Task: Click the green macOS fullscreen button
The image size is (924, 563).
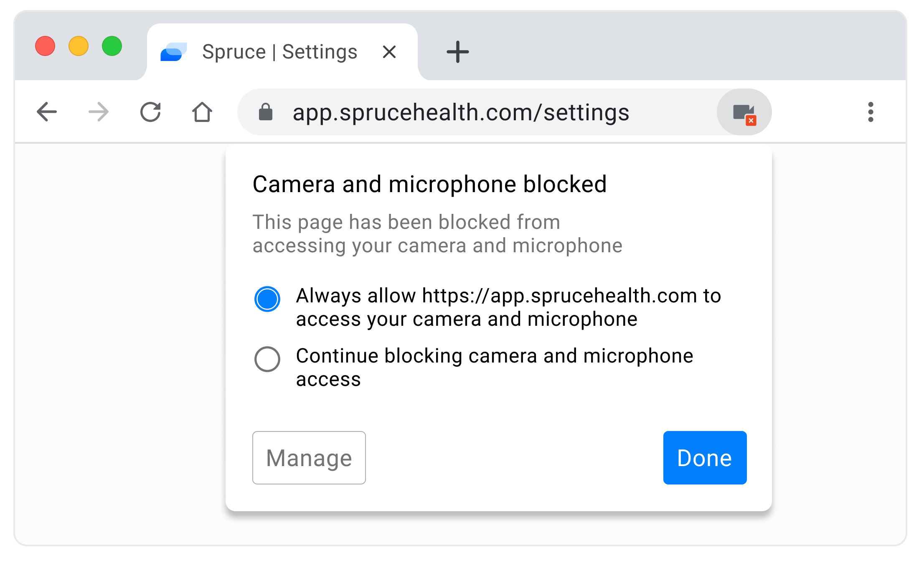Action: 112,46
